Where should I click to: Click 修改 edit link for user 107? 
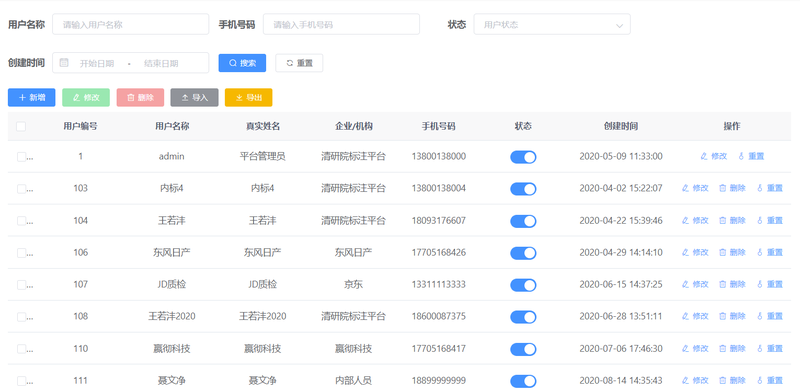695,284
